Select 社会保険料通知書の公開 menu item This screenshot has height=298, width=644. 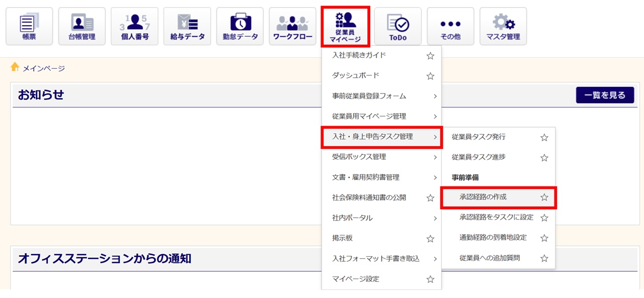click(x=381, y=197)
